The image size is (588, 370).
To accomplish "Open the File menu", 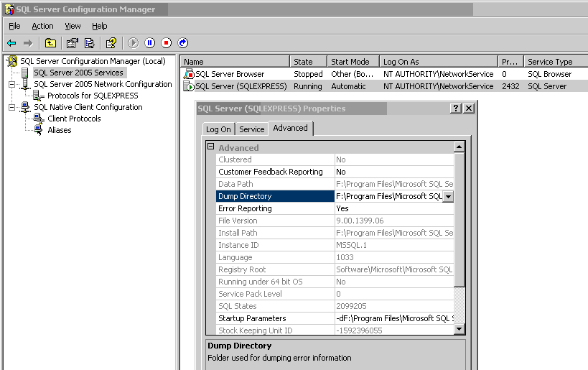I will click(x=14, y=26).
